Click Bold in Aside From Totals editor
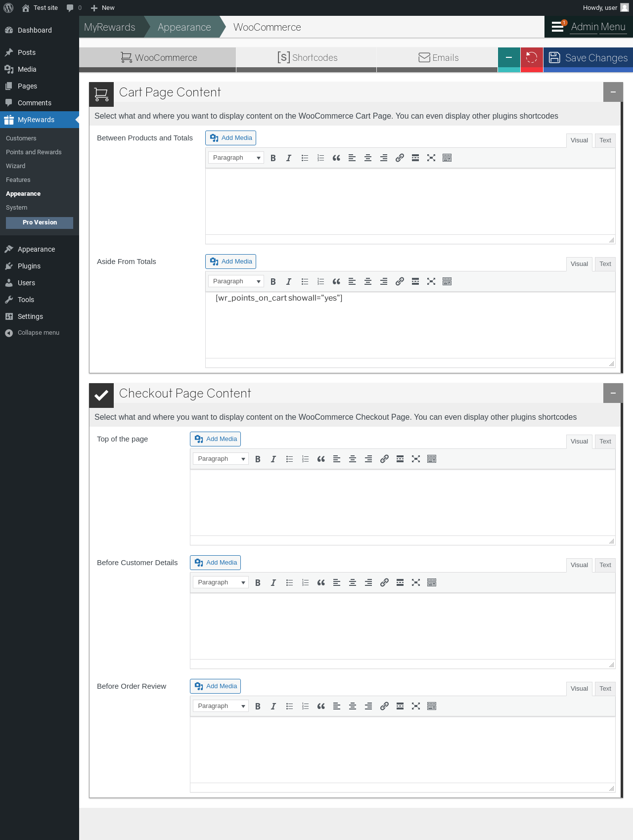This screenshot has height=840, width=633. pyautogui.click(x=273, y=281)
